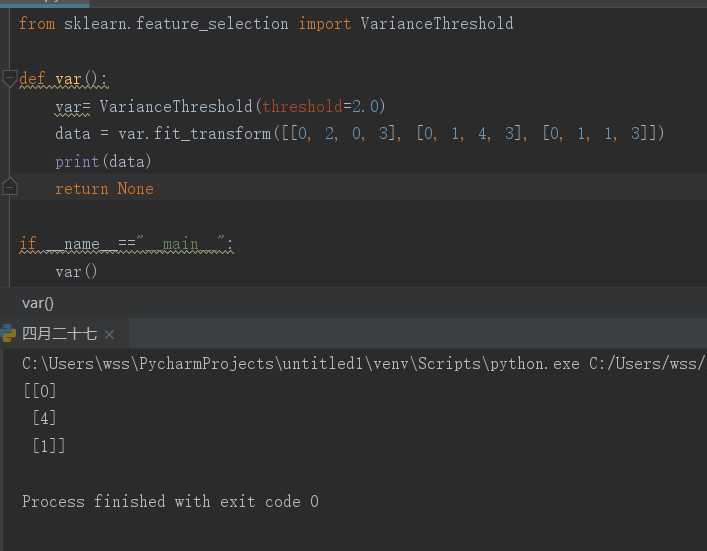707x551 pixels.
Task: Click the threshold=2.0 parameter
Action: tap(322, 106)
